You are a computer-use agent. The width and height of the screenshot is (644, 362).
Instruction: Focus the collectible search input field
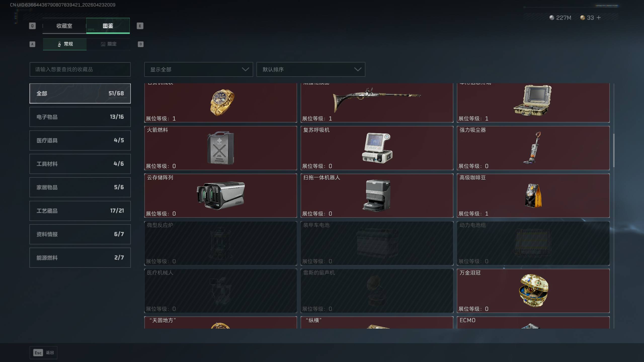pos(80,69)
